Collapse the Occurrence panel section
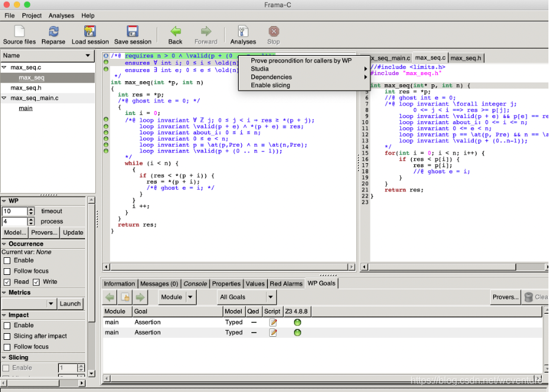This screenshot has height=392, width=549. pyautogui.click(x=4, y=244)
